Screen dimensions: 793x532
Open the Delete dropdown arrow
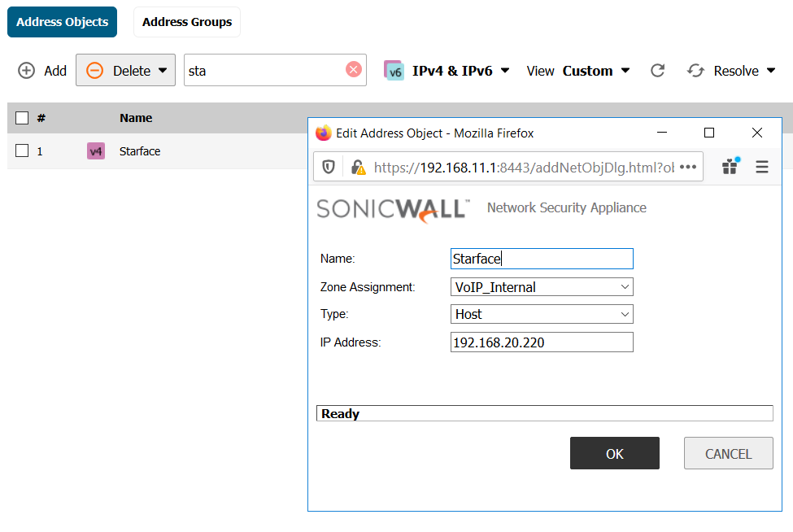coord(163,70)
